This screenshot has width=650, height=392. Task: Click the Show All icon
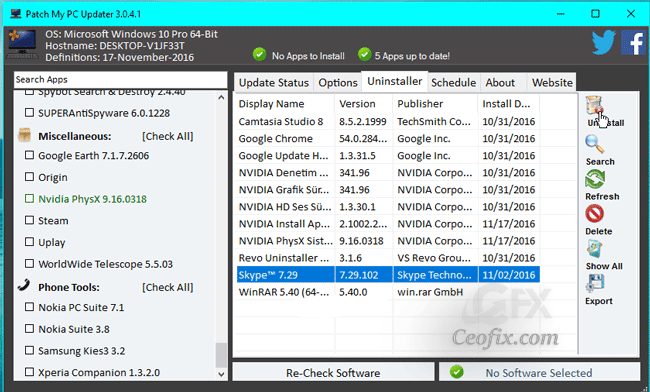594,249
